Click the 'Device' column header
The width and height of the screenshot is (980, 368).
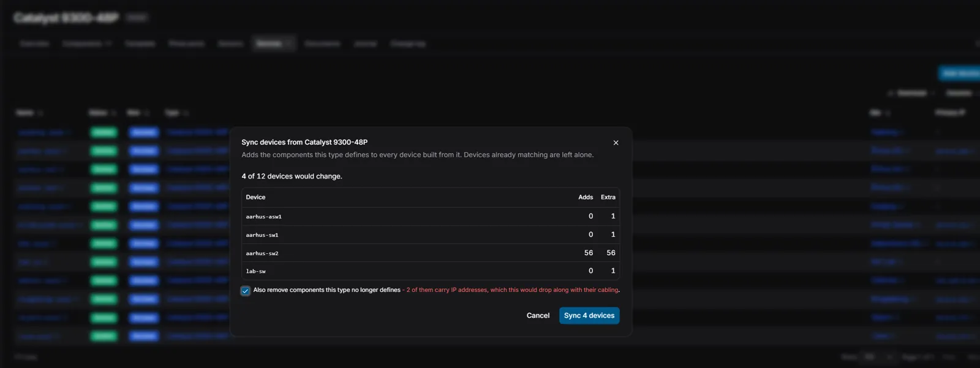255,197
